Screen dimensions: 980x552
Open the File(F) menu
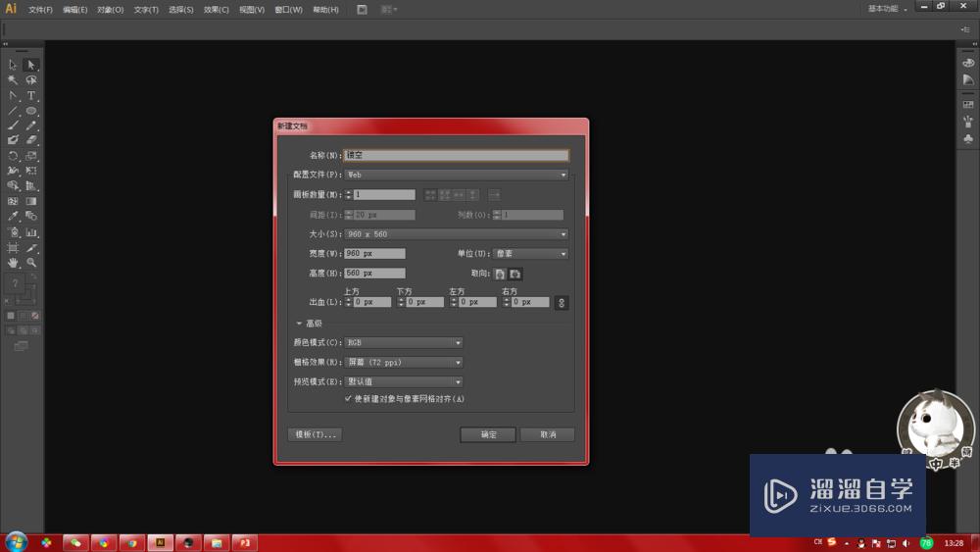(40, 10)
